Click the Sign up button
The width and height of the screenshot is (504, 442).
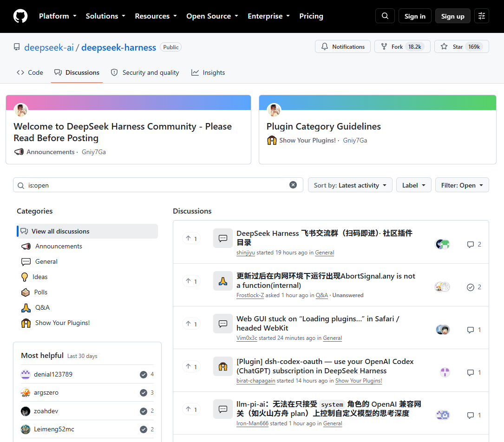tap(452, 16)
